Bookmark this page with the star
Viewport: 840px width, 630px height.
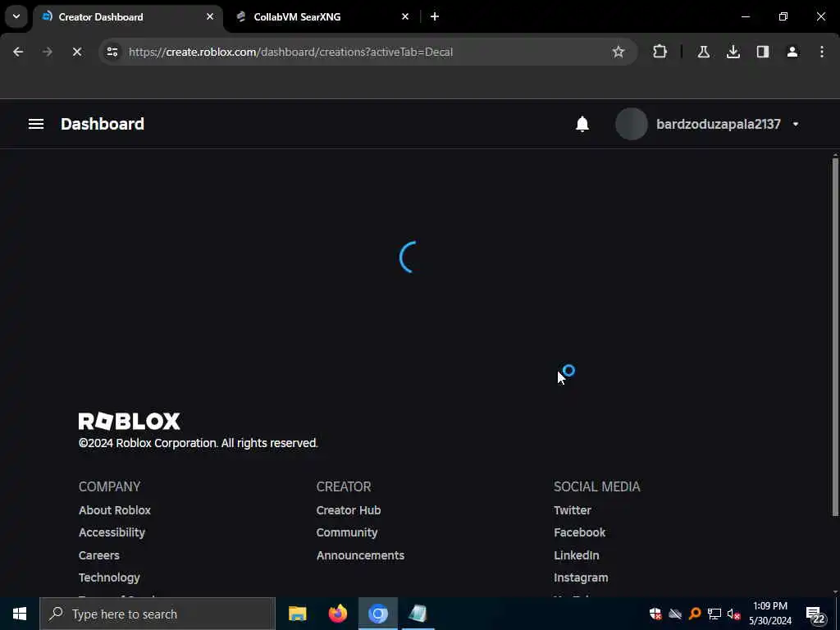pyautogui.click(x=619, y=52)
